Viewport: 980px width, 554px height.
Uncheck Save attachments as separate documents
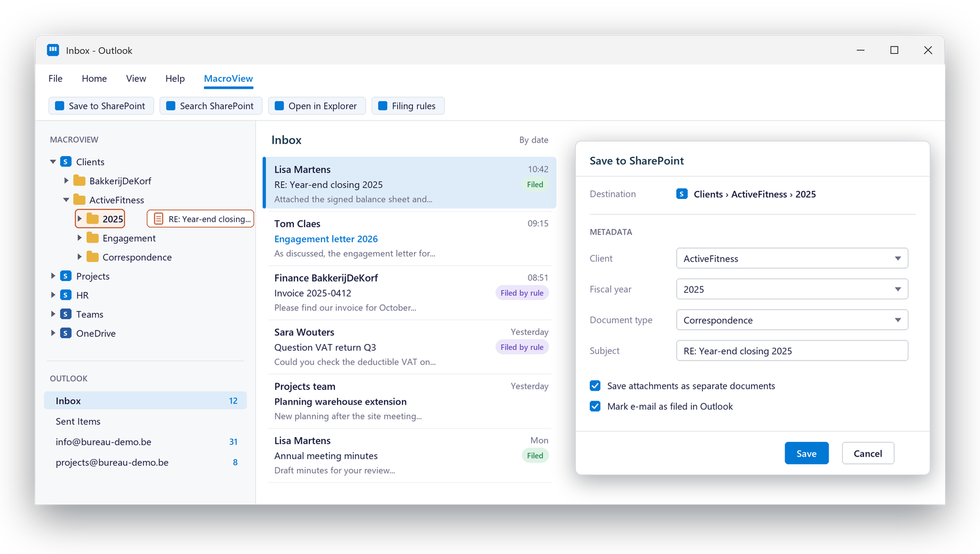pyautogui.click(x=595, y=386)
